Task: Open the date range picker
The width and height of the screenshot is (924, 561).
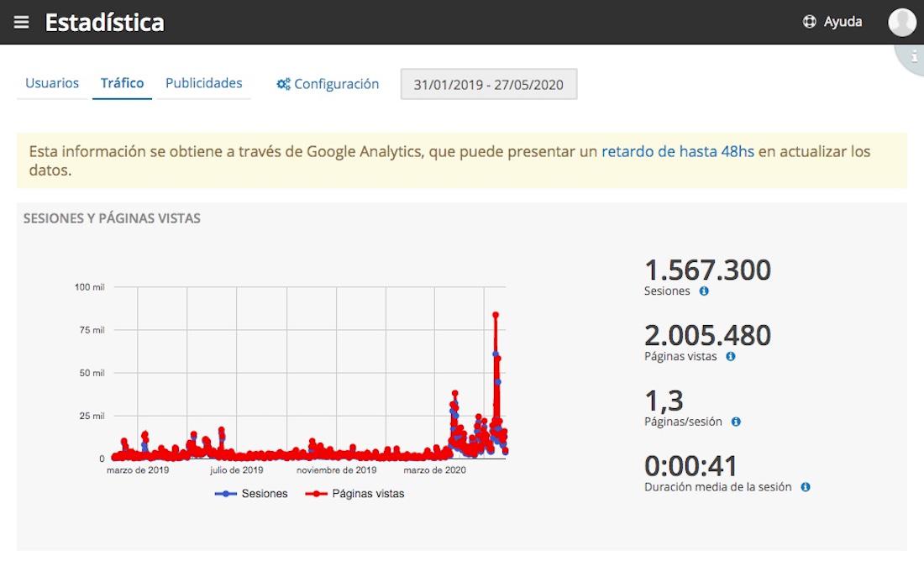Action: tap(489, 85)
